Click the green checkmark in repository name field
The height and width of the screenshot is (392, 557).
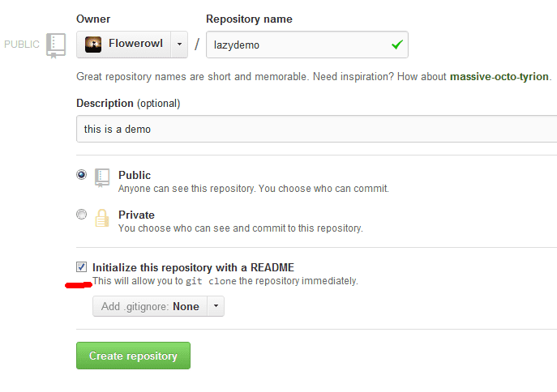[x=396, y=45]
